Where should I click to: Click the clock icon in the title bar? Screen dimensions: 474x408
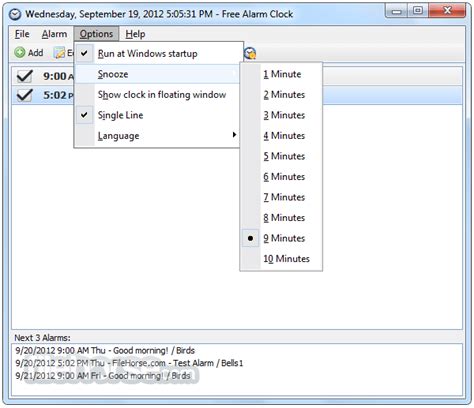click(x=15, y=14)
